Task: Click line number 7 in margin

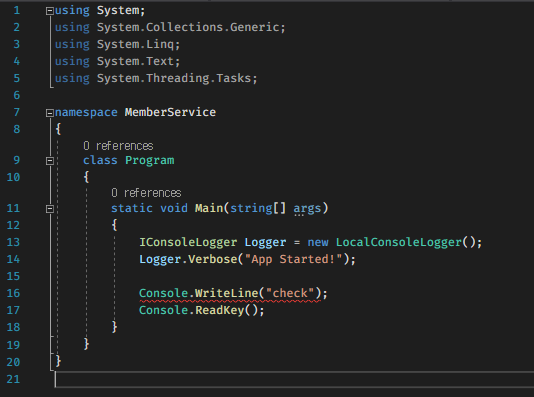Action: [16, 112]
